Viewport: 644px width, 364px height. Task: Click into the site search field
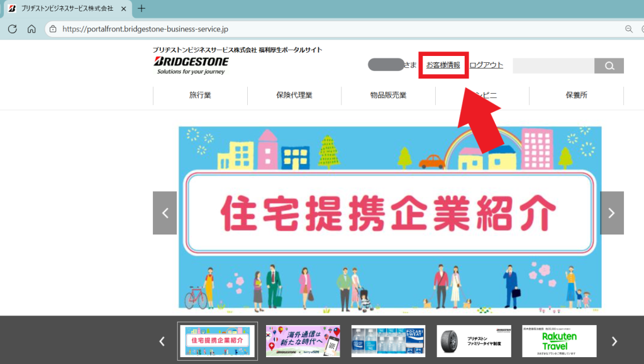point(553,66)
